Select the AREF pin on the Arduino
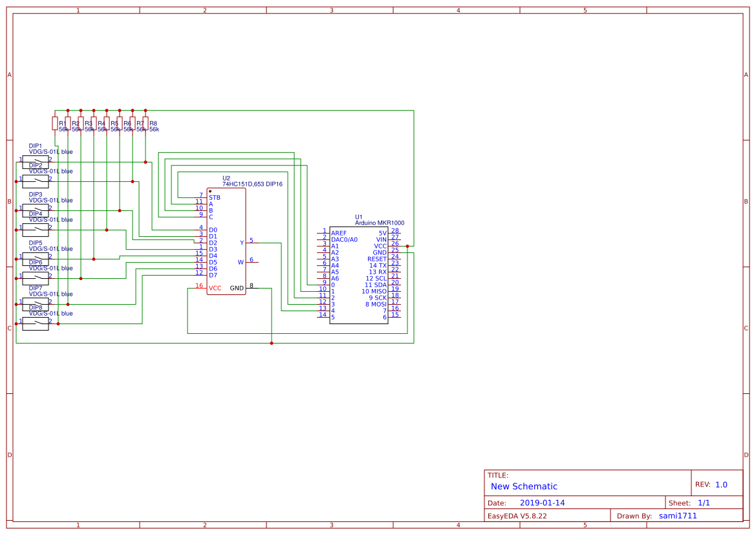Screen dimensions: 756x535 (339, 233)
